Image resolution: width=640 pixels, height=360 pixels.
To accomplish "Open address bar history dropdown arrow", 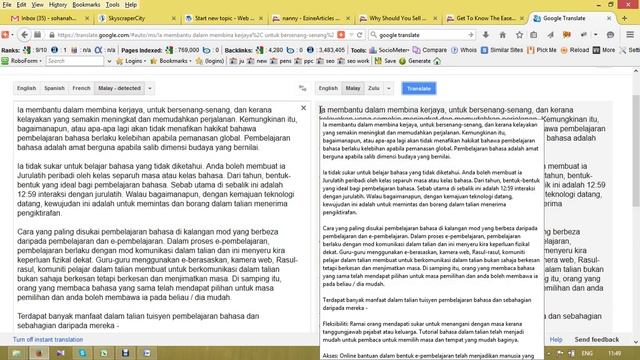I will [351, 35].
